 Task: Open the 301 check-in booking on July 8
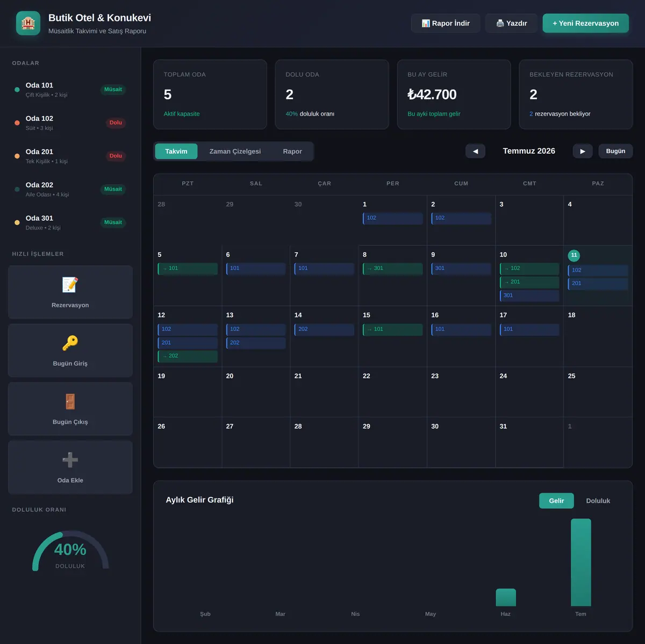pos(393,269)
